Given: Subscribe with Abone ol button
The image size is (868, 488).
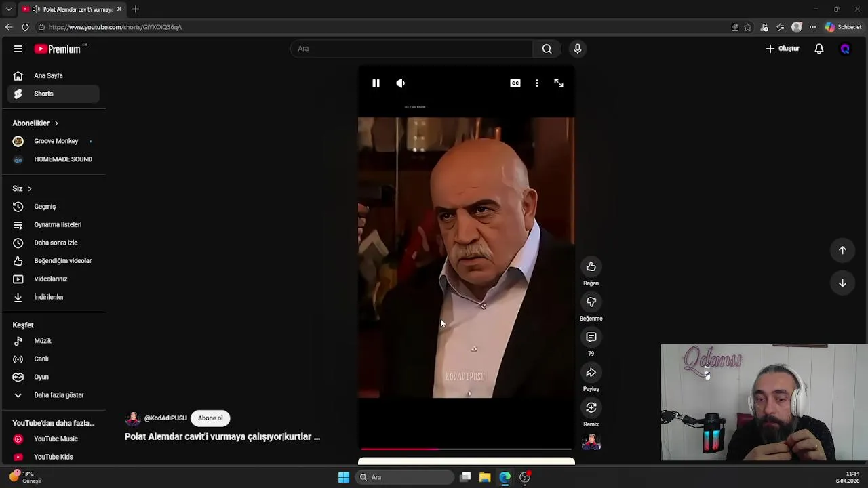Looking at the screenshot, I should [210, 418].
